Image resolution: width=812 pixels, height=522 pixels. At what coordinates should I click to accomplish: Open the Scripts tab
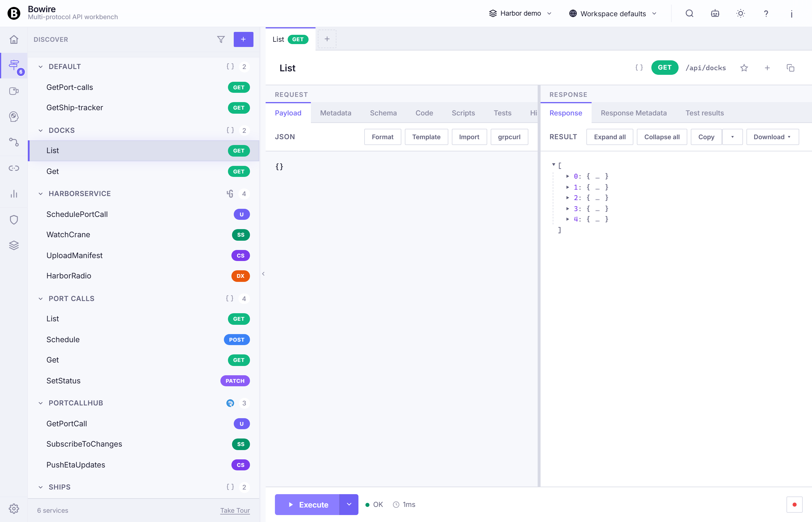tap(463, 113)
